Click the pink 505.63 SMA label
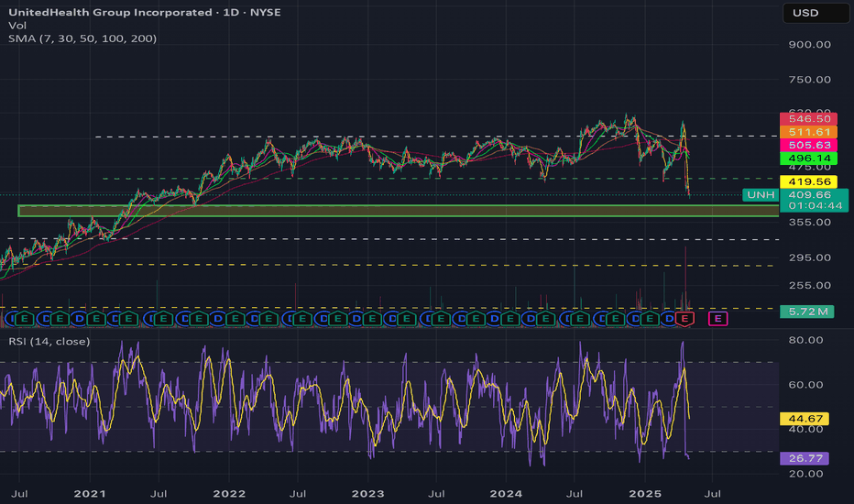854x504 pixels. [x=808, y=145]
